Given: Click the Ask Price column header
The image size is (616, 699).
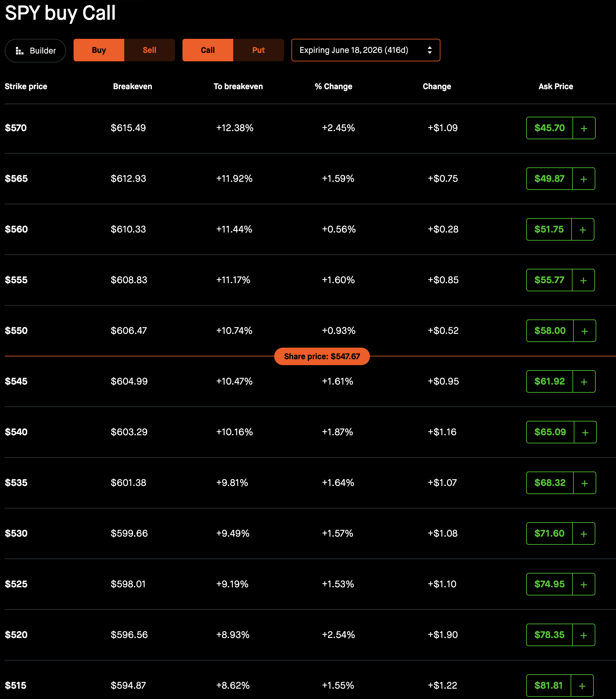Looking at the screenshot, I should [556, 87].
